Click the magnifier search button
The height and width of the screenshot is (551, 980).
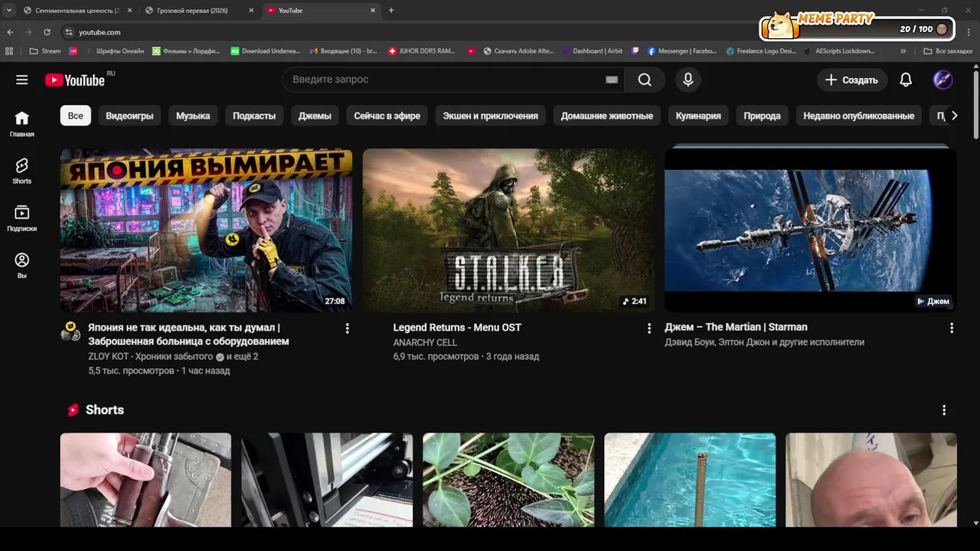pyautogui.click(x=645, y=80)
